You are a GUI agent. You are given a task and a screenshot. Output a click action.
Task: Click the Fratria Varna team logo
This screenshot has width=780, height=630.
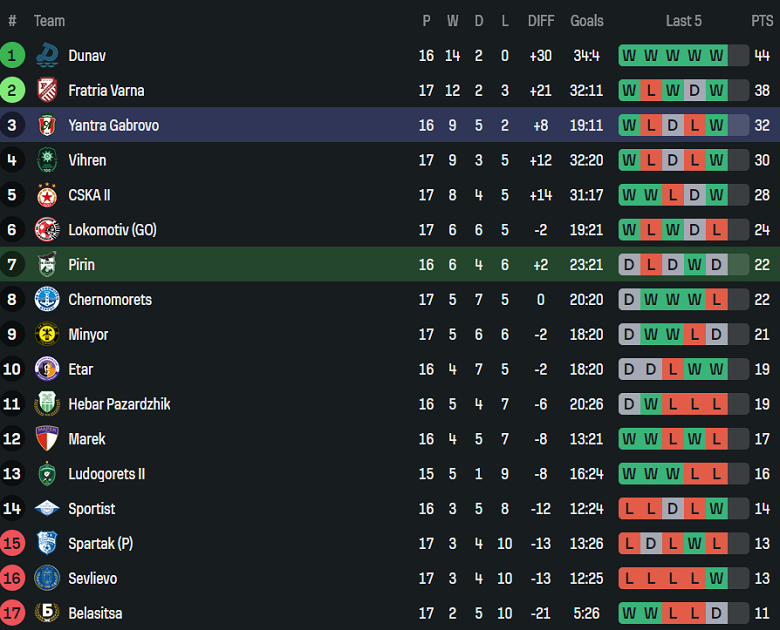pyautogui.click(x=47, y=91)
